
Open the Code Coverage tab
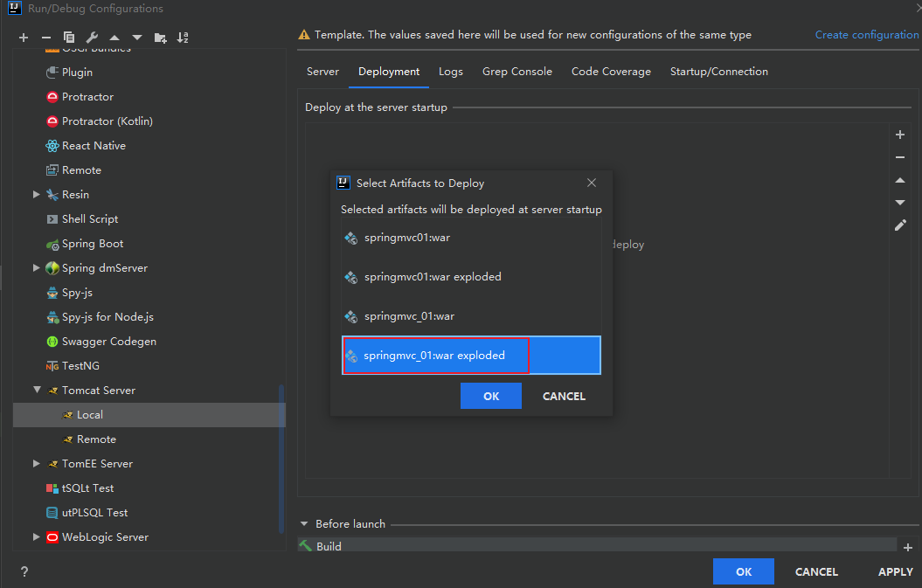coord(611,72)
